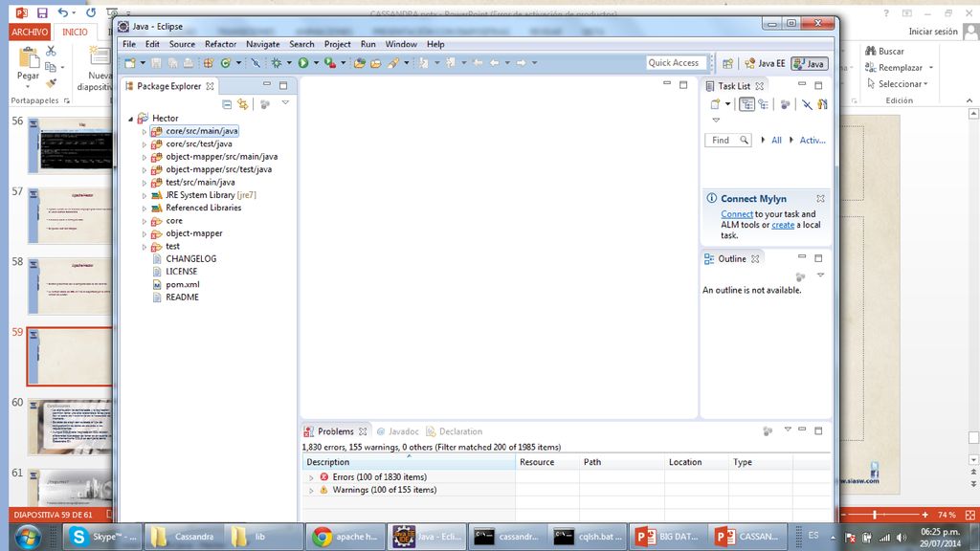Open the README file in Package Explorer
The image size is (980, 551).
[x=182, y=298]
